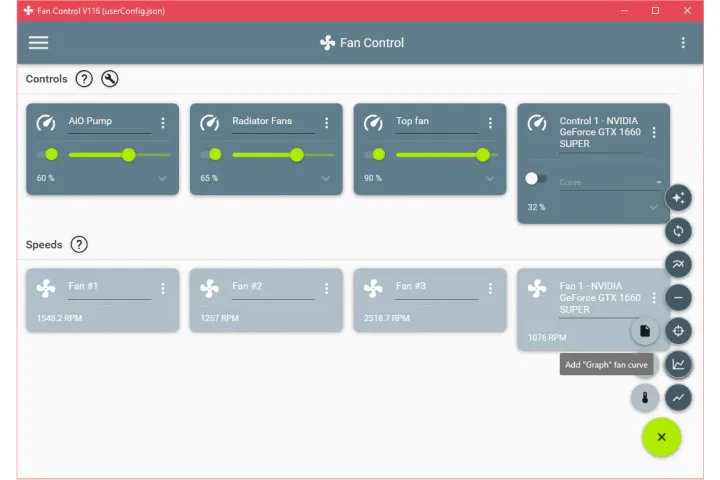Click the Top fan gauge icon
Image resolution: width=720 pixels, height=480 pixels.
[373, 123]
